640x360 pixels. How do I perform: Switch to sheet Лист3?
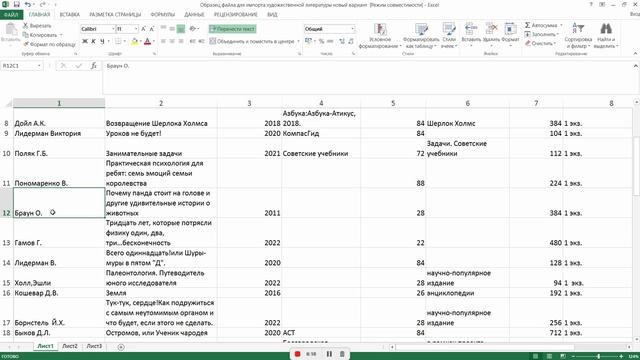pyautogui.click(x=94, y=346)
